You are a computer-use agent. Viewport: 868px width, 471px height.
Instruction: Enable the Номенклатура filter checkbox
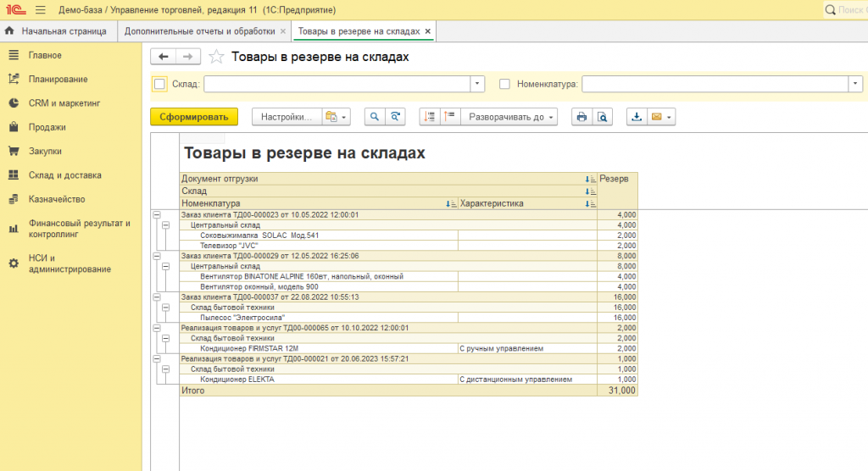point(504,84)
